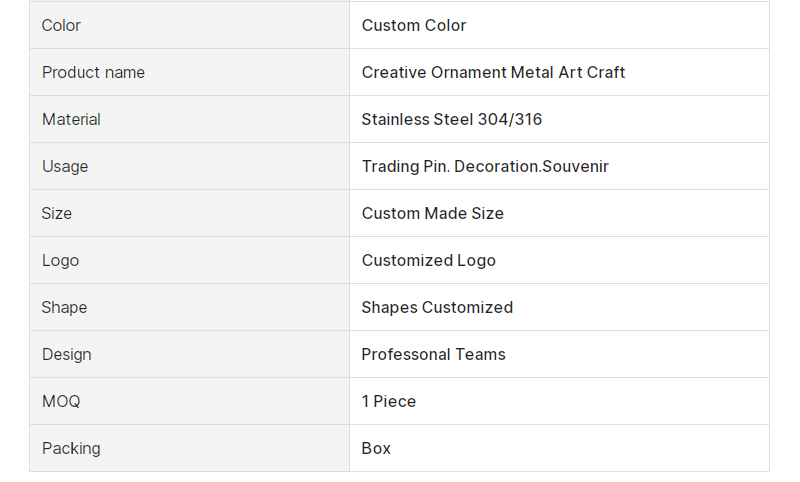
Task: Select Stainless Steel 304/316 value
Action: pos(452,119)
